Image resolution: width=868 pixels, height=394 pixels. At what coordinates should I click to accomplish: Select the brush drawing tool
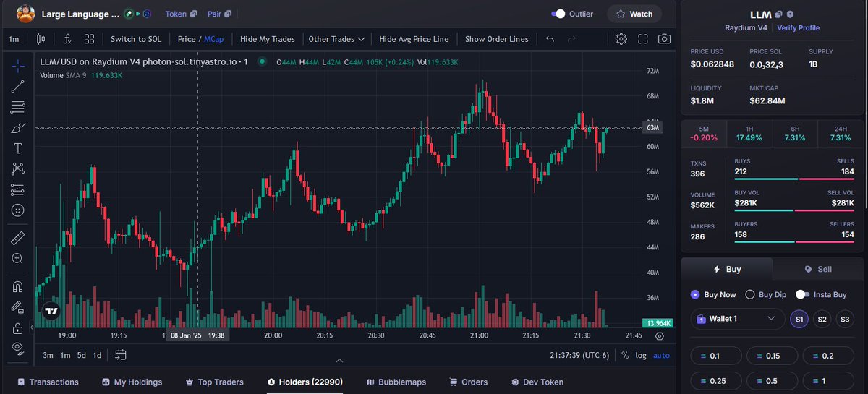(18, 128)
